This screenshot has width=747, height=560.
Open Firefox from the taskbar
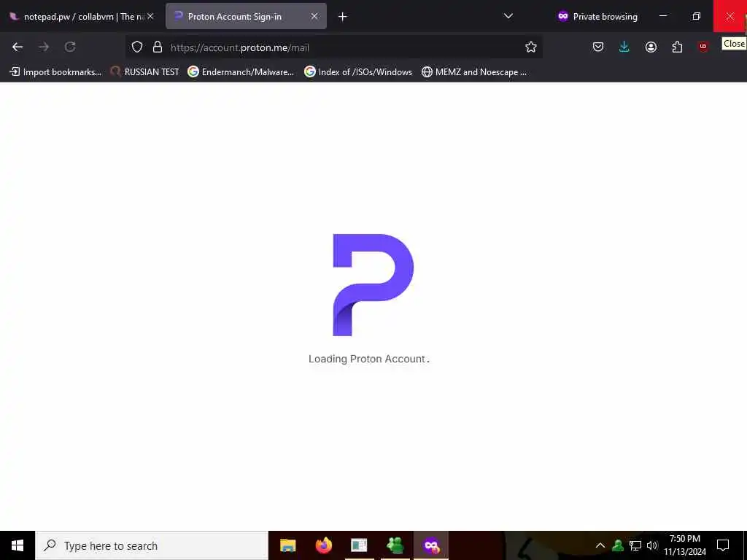coord(323,545)
